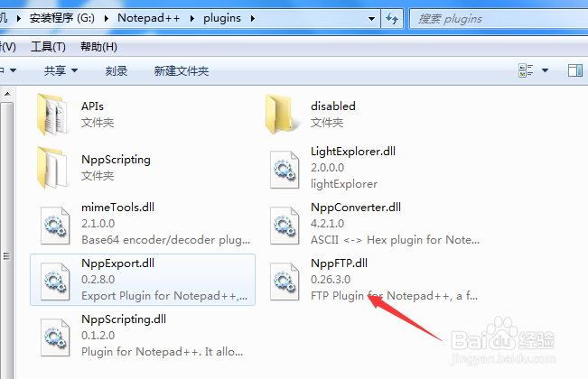Screen dimensions: 588x379
Task: Open the view options dropdown arrow
Action: coord(546,70)
